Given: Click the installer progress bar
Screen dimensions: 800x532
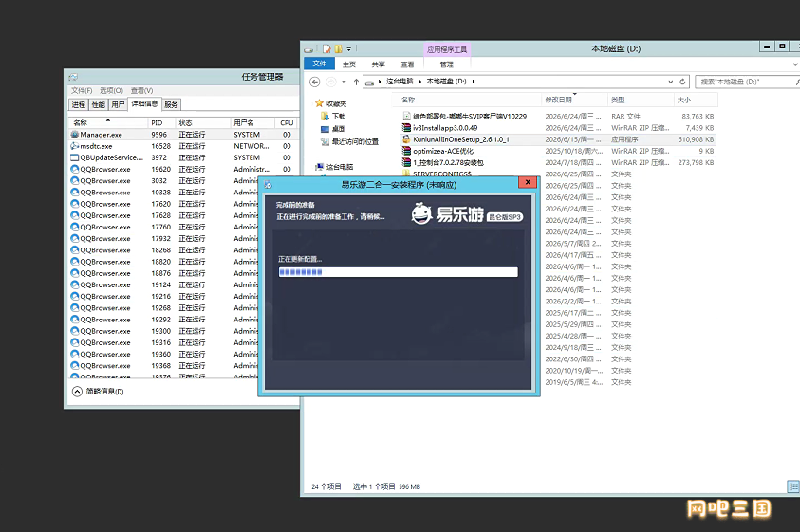Looking at the screenshot, I should tap(398, 272).
